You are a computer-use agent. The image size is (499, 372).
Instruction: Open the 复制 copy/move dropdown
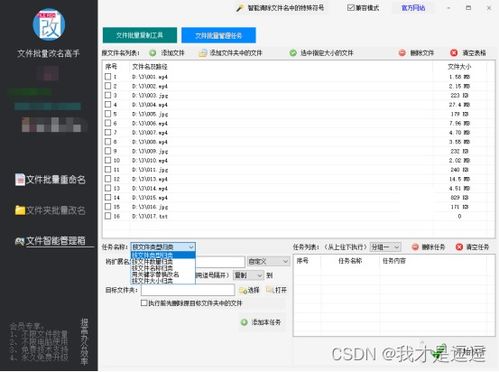pos(248,275)
